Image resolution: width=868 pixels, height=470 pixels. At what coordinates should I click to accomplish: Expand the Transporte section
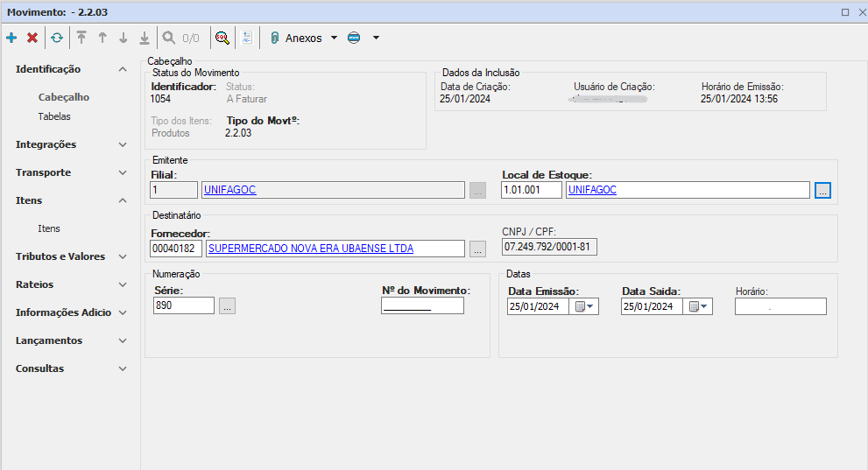(x=123, y=172)
